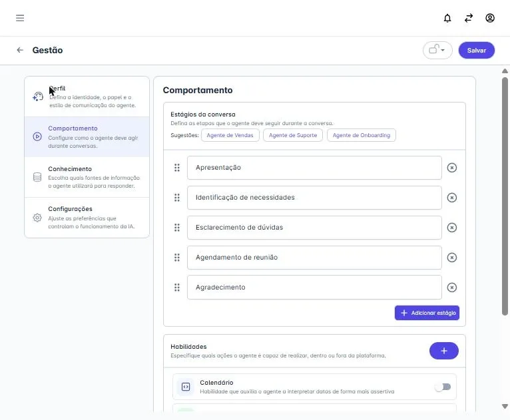This screenshot has height=420, width=510.
Task: Apply the Agente de Vendas suggestion
Action: tap(230, 135)
